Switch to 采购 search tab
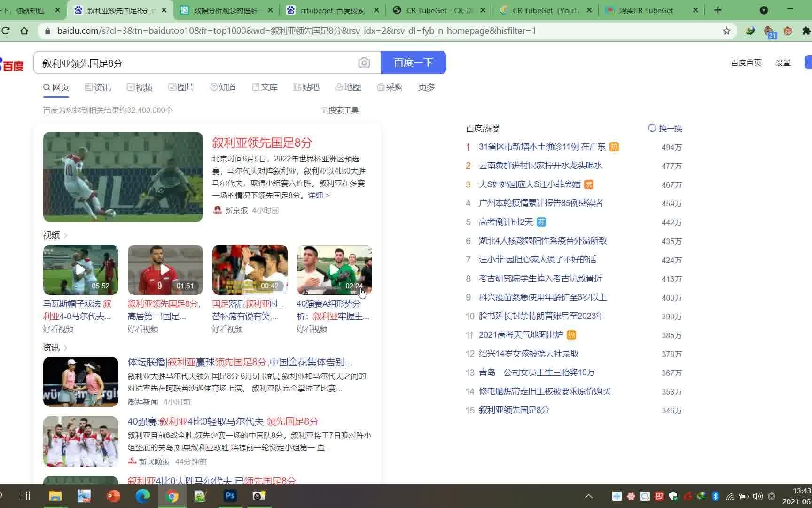The image size is (812, 508). (x=390, y=87)
